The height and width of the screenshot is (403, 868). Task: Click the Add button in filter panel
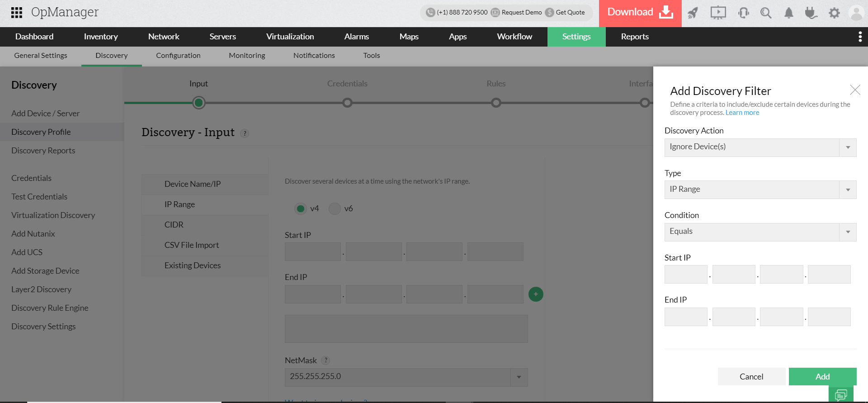(x=822, y=376)
